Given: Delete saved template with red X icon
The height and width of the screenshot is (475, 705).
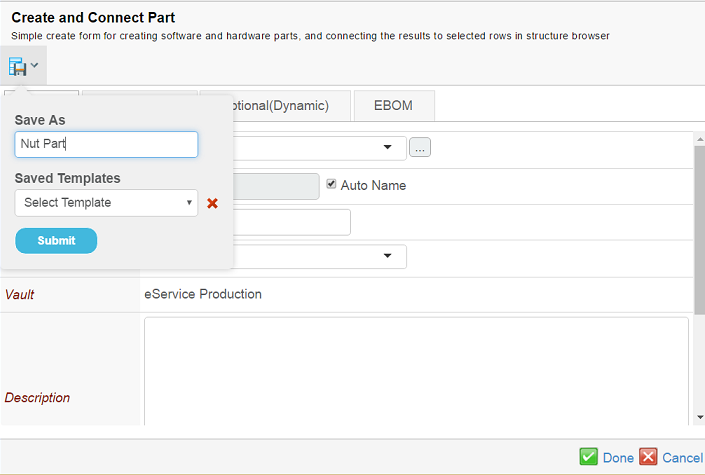Looking at the screenshot, I should pyautogui.click(x=212, y=203).
